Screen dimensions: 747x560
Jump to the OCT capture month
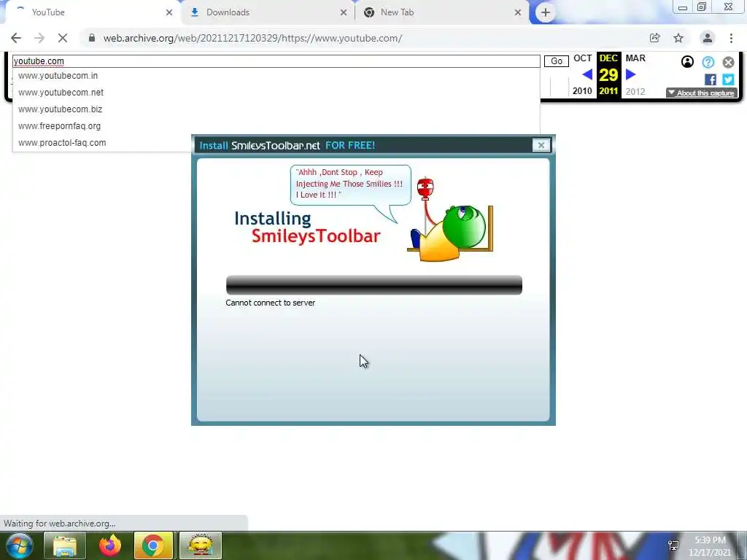tap(582, 58)
